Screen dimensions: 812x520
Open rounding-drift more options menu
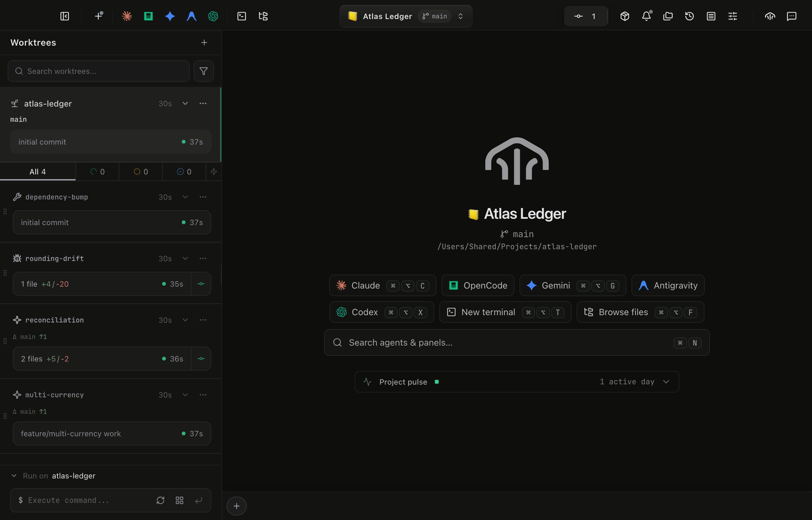pyautogui.click(x=203, y=258)
